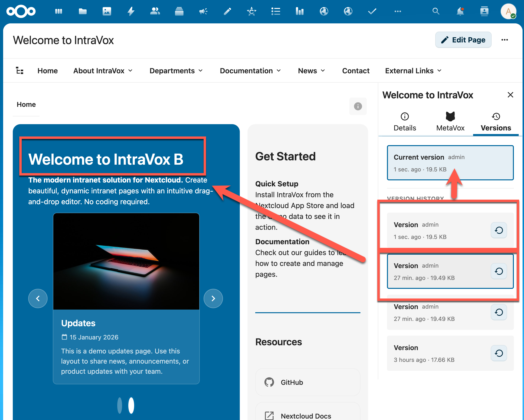Open the checkmark Tasks icon
Screen dimensions: 524x420
[372, 11]
